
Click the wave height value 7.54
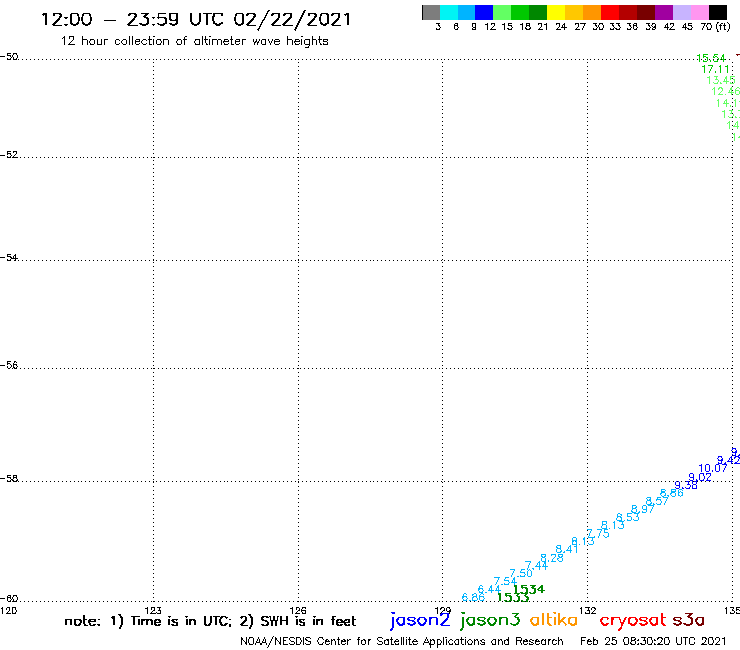coord(505,581)
